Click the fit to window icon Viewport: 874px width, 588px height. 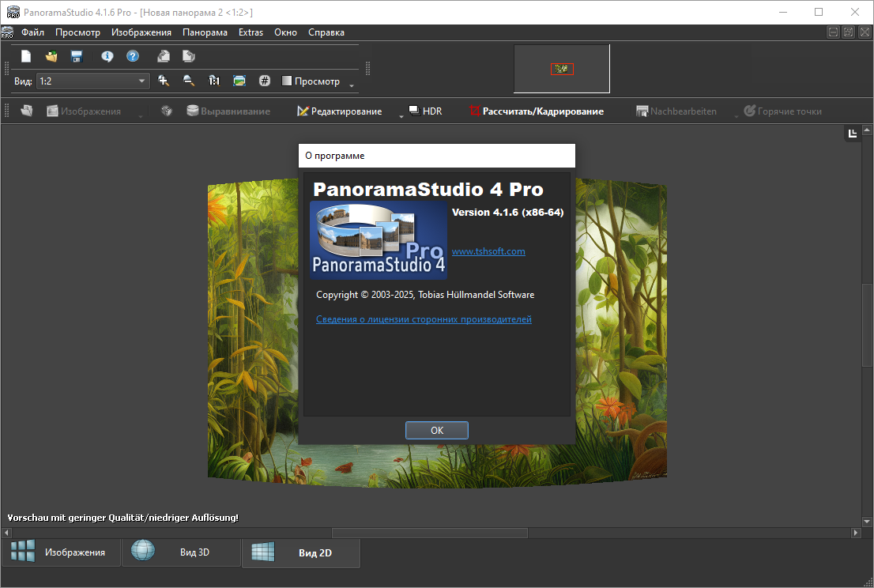tap(239, 81)
